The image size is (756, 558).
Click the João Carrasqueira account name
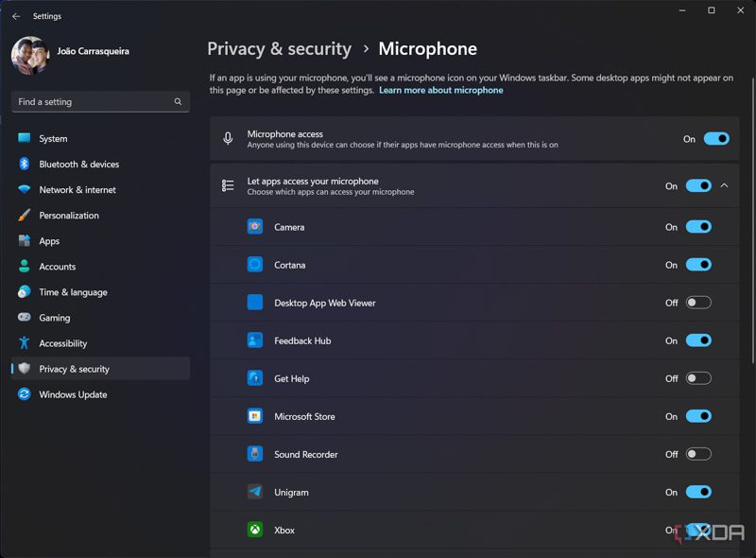[93, 51]
